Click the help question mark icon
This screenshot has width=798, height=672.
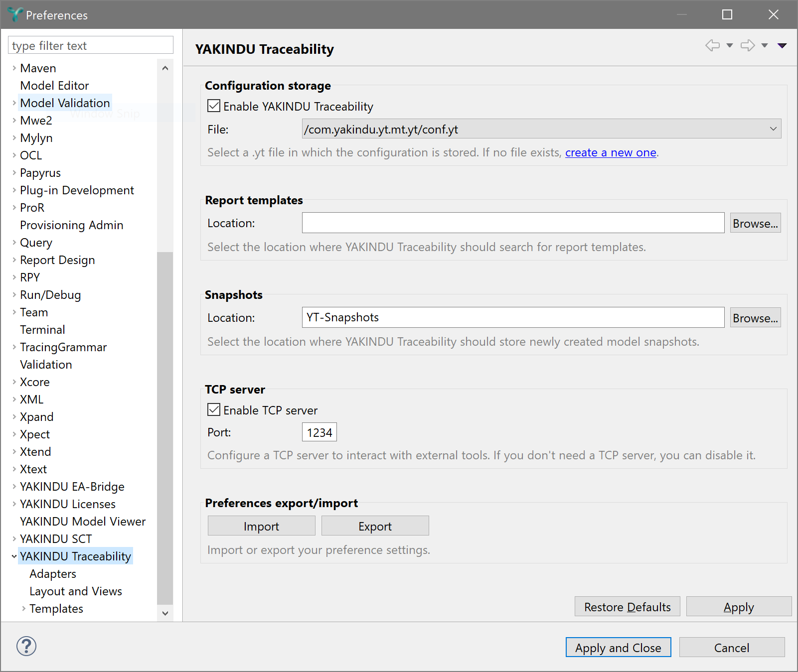click(x=26, y=646)
